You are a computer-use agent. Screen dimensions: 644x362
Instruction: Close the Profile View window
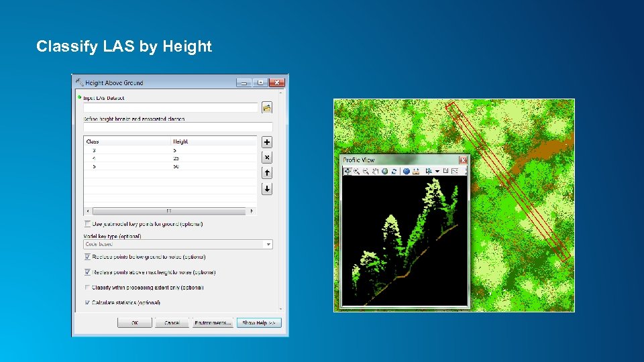(463, 160)
